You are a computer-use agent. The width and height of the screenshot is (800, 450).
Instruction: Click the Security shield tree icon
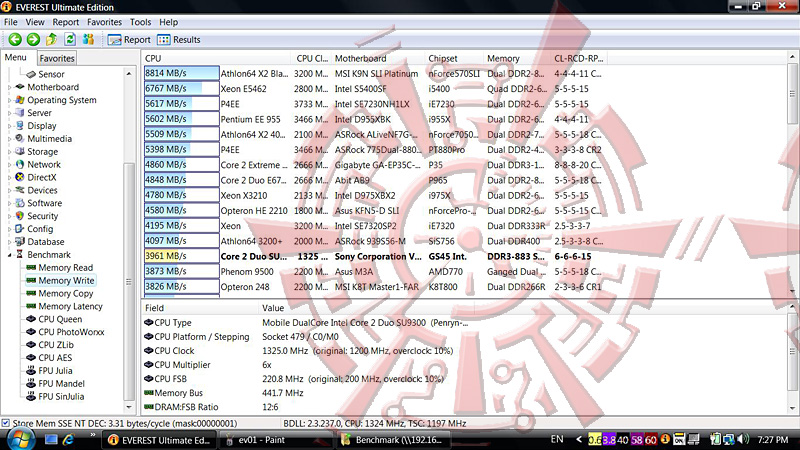click(20, 216)
